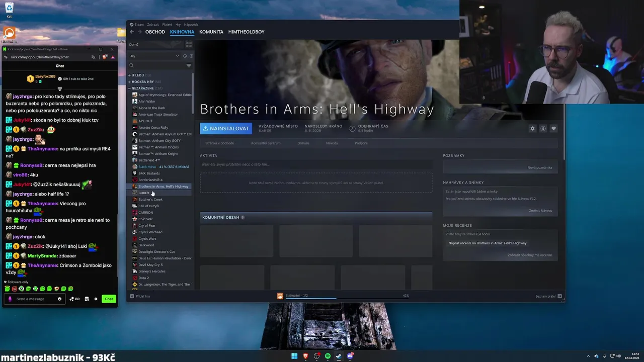This screenshot has width=644, height=362.
Task: Open volume control in system tray
Action: (x=619, y=356)
